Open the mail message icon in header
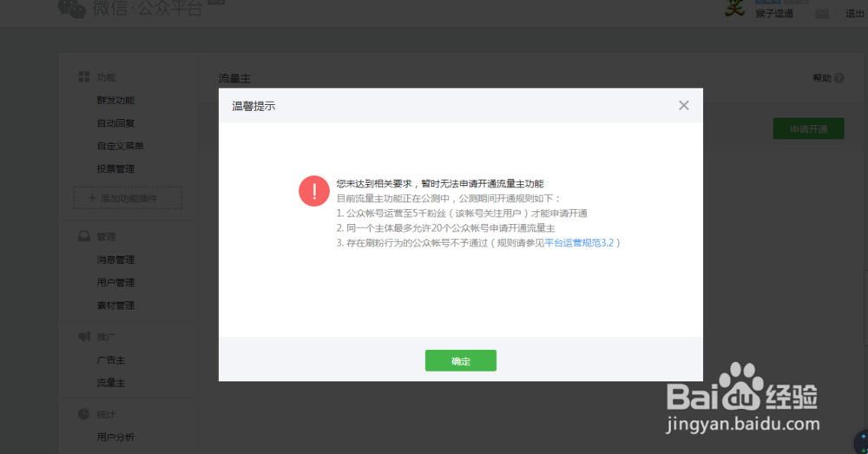868x454 pixels. 822,14
